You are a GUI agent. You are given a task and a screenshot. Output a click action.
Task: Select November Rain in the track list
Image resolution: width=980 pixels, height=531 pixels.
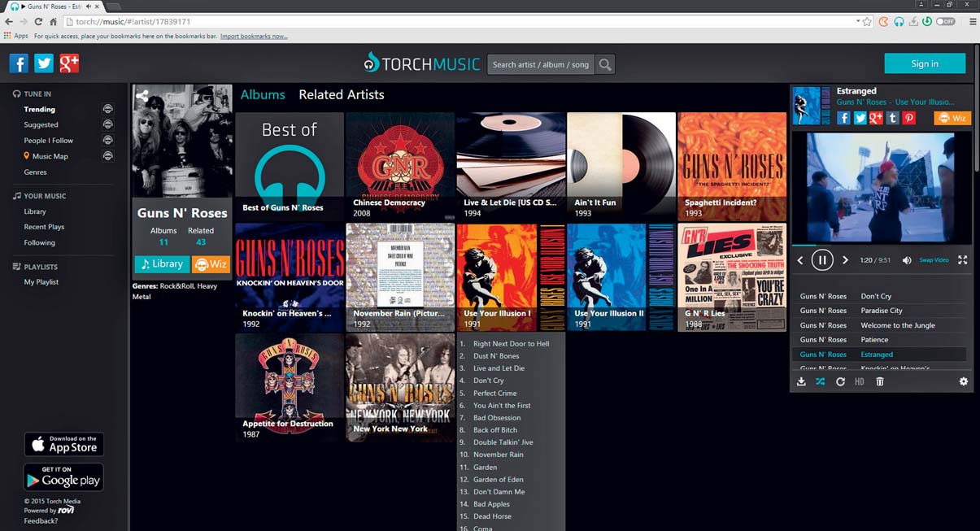point(499,455)
